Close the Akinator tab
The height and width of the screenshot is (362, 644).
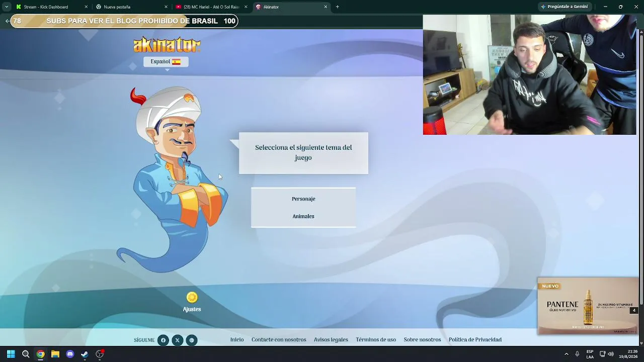tap(326, 7)
